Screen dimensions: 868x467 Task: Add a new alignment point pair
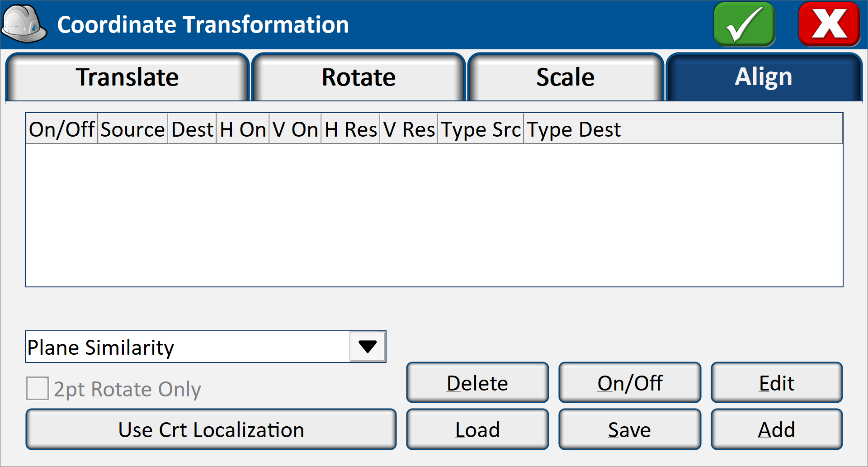777,429
